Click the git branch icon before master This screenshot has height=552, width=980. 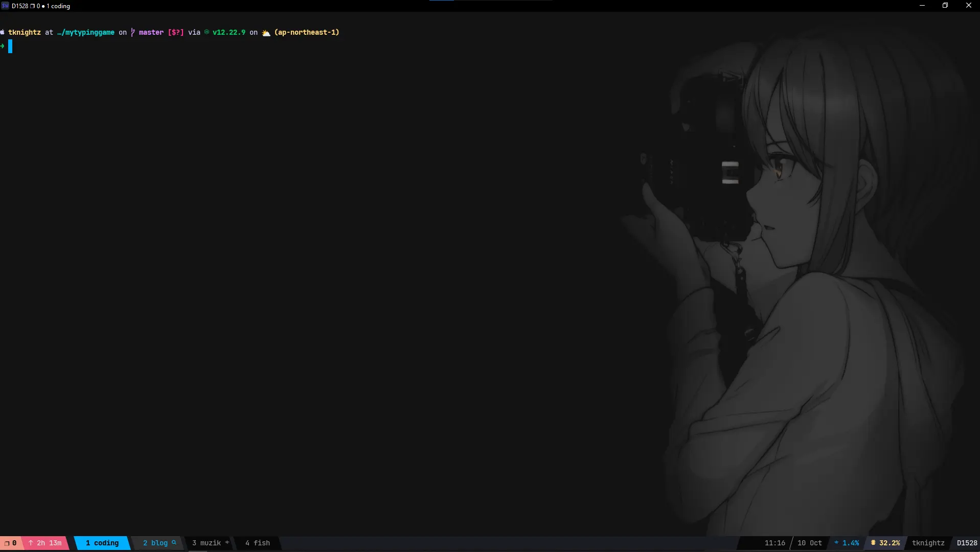[133, 32]
